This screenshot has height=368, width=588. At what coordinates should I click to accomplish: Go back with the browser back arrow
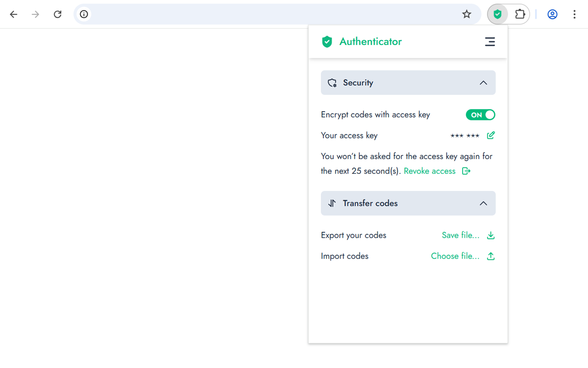(14, 14)
